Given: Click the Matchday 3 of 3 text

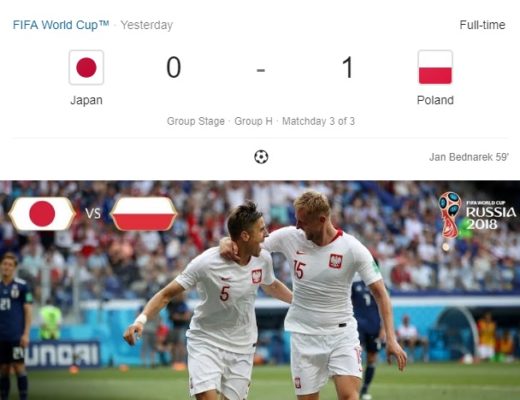Looking at the screenshot, I should 318,121.
